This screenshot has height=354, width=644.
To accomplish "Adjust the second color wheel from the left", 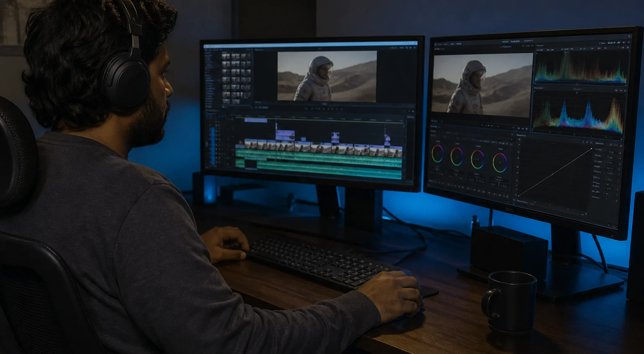I will [457, 156].
